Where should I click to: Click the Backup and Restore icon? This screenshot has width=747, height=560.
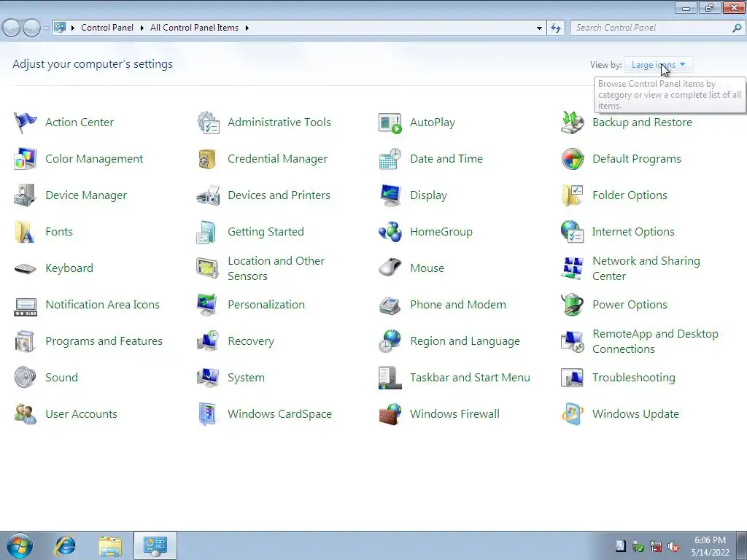[573, 122]
